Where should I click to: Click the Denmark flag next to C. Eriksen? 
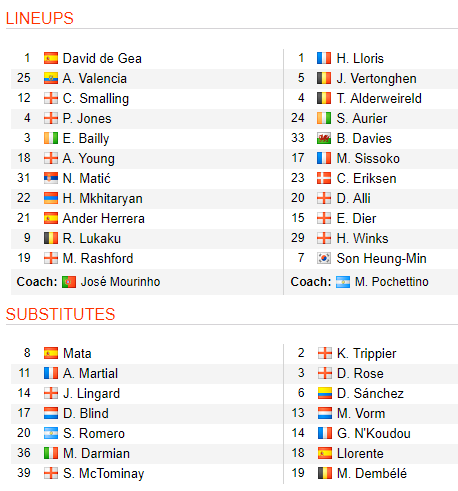click(x=324, y=178)
